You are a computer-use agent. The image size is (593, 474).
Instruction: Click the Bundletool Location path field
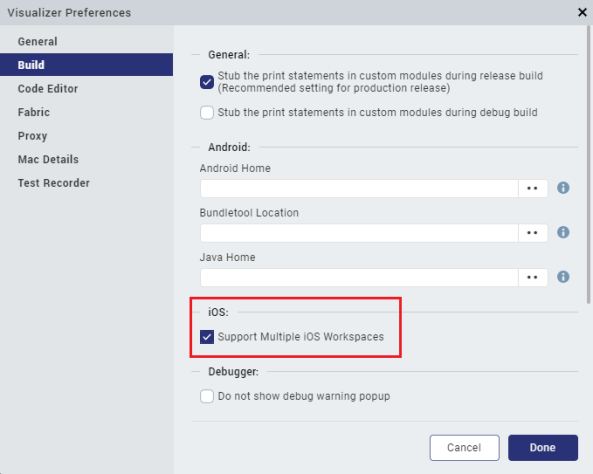pos(359,233)
